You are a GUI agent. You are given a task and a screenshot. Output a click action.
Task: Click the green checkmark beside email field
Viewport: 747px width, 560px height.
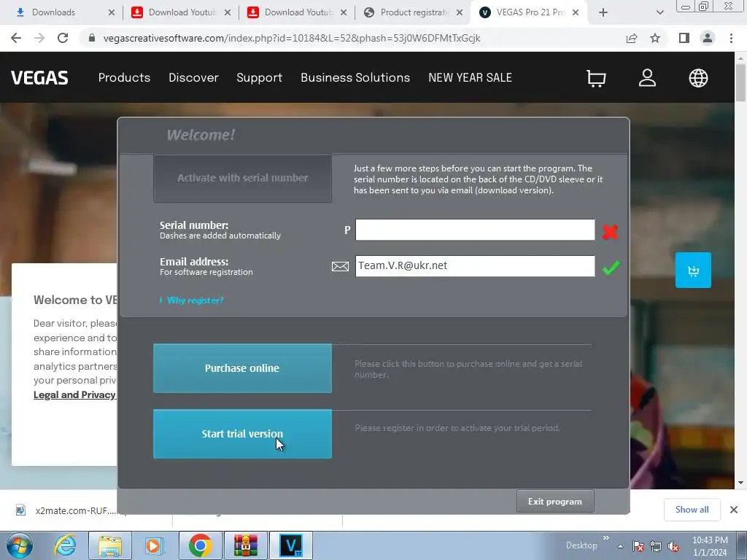click(611, 268)
